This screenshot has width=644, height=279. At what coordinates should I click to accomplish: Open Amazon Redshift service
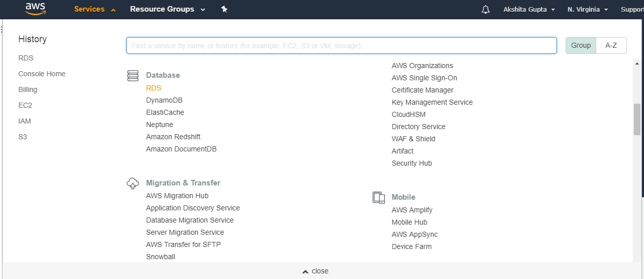tap(173, 137)
